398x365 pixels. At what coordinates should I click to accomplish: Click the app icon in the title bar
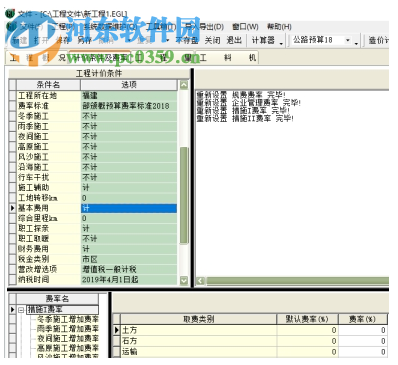10,14
